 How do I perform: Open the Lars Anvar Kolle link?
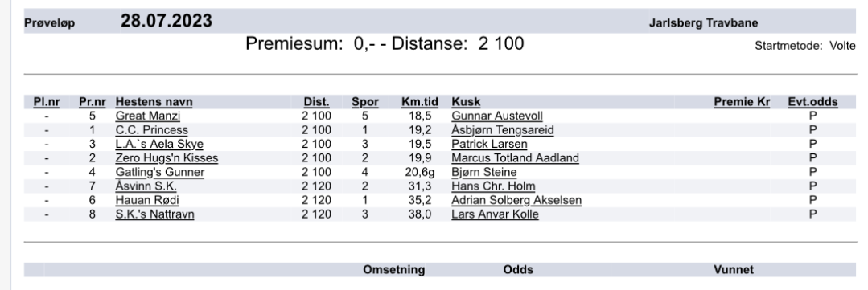[x=495, y=214]
